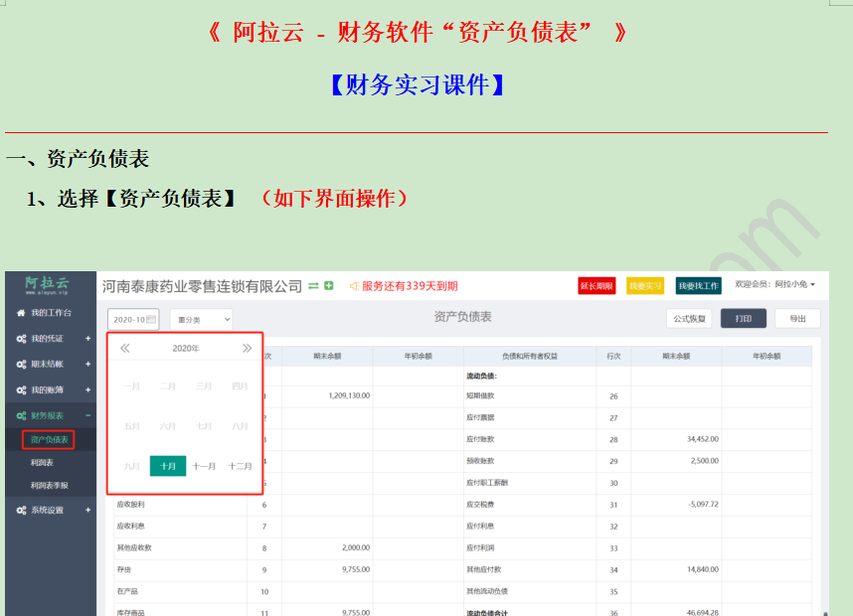Image resolution: width=853 pixels, height=616 pixels.
Task: Click the 应交税费 row label
Action: tap(480, 504)
